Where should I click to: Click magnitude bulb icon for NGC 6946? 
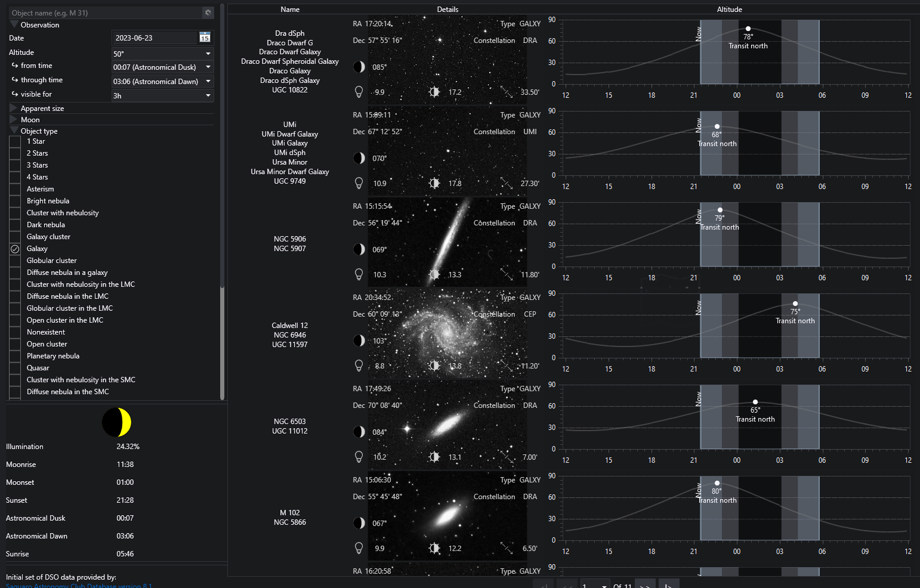[359, 366]
